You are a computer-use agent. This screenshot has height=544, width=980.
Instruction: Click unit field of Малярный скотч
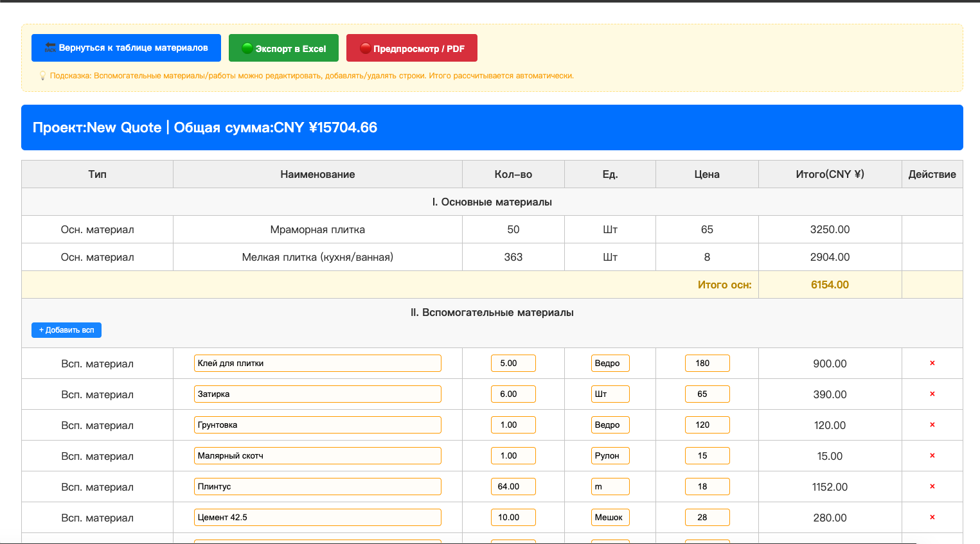click(x=610, y=456)
